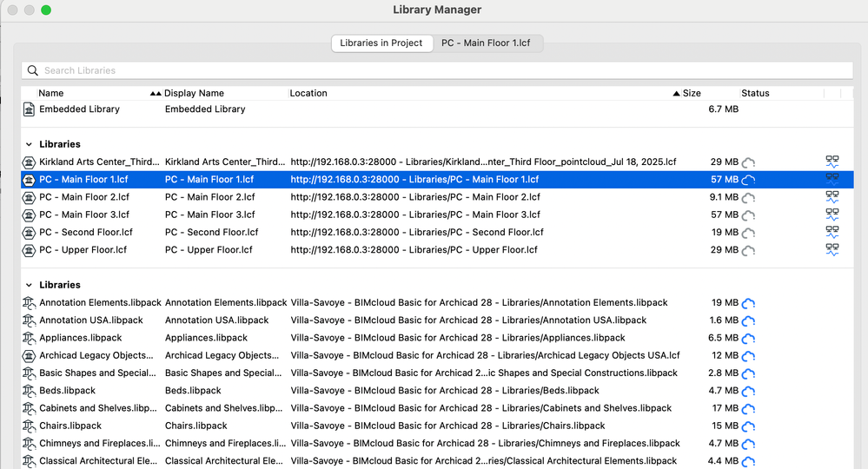The width and height of the screenshot is (868, 469).
Task: Select Basic Shapes and Special... name in Name column
Action: point(97,373)
